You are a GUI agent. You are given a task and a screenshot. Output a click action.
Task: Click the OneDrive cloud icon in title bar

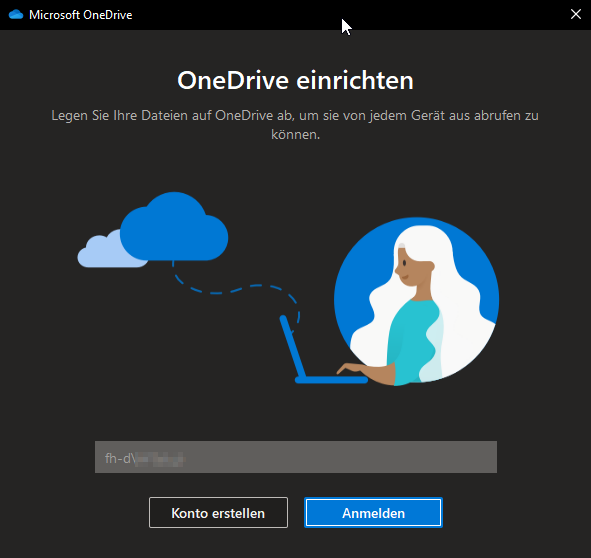[x=16, y=15]
